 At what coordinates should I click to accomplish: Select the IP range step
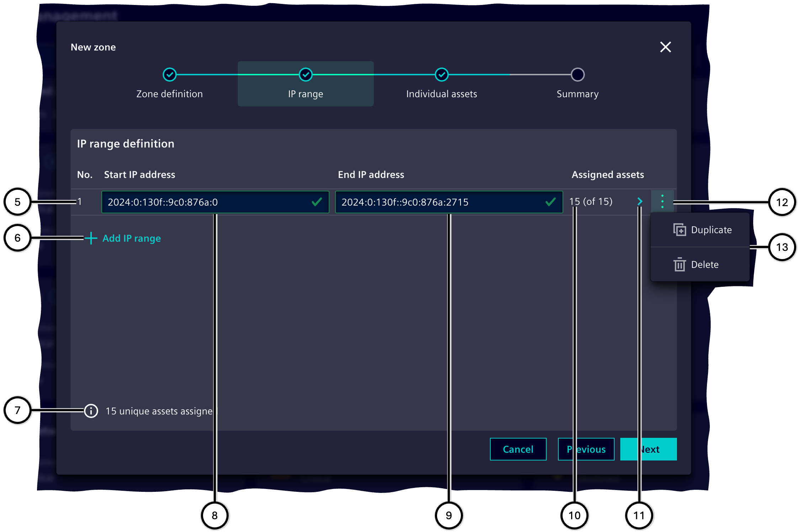(x=305, y=84)
